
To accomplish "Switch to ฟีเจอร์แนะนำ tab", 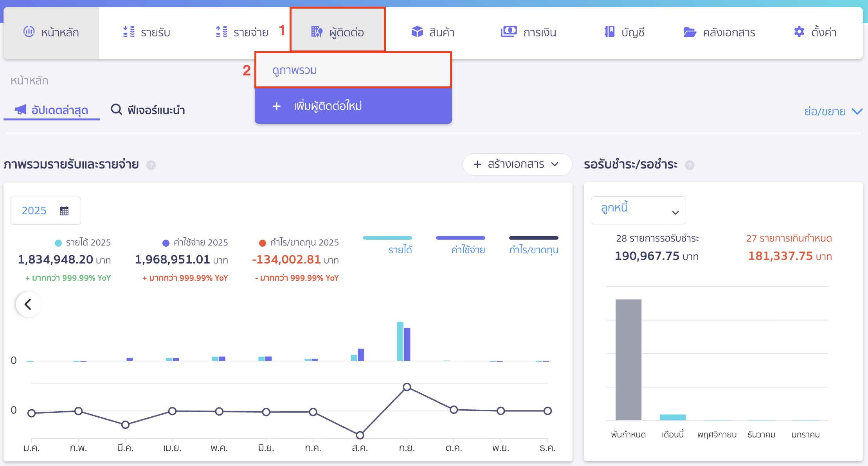I will [x=148, y=110].
